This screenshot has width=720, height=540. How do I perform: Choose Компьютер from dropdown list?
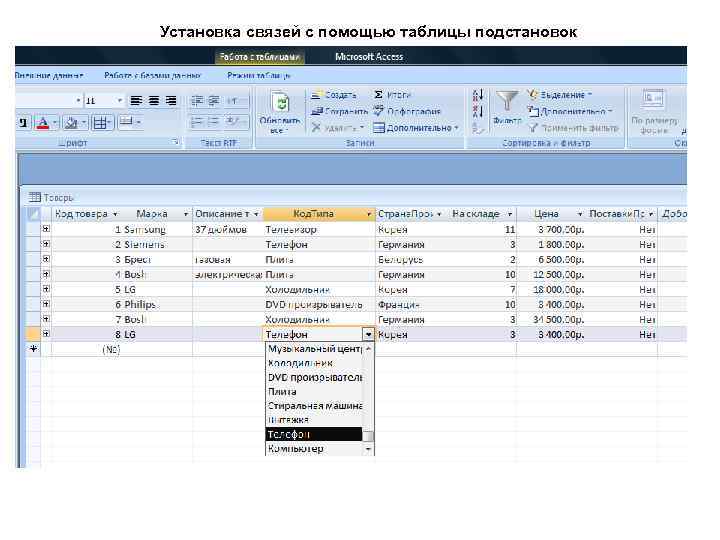[315, 449]
